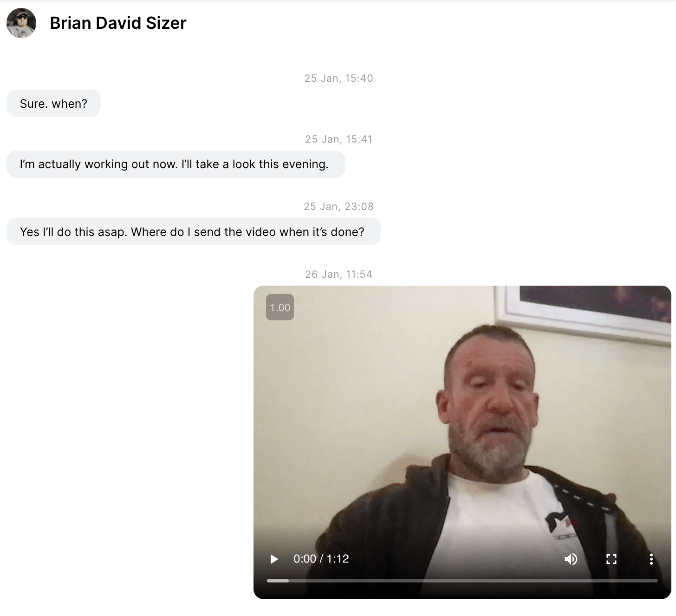Click the 25 Jan, 15:40 timestamp

pos(338,78)
